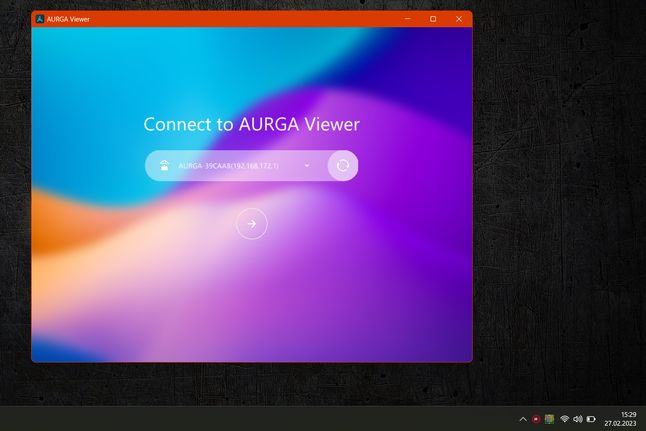Close the AURGA Viewer window
The image size is (646, 431).
point(459,19)
